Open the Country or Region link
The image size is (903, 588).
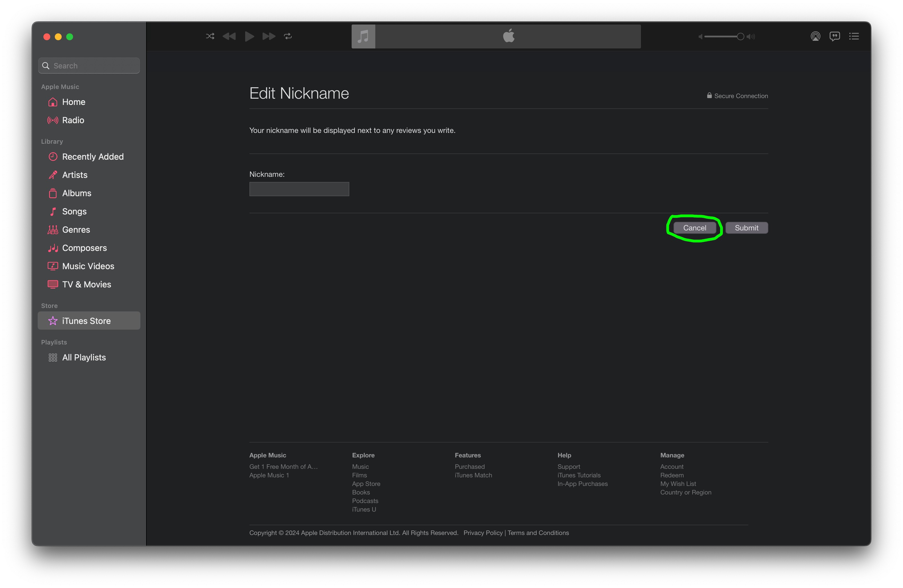[x=686, y=492]
